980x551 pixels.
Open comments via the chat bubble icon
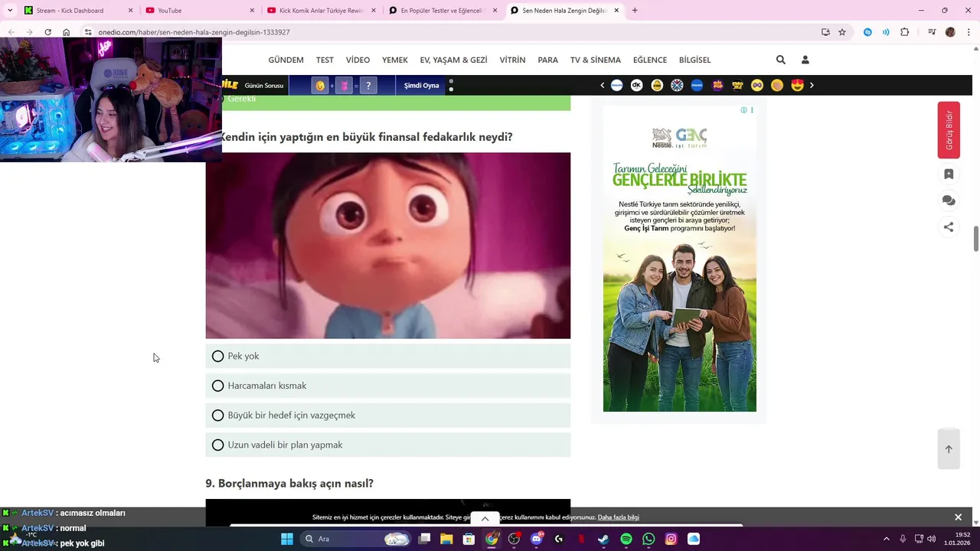(x=949, y=201)
